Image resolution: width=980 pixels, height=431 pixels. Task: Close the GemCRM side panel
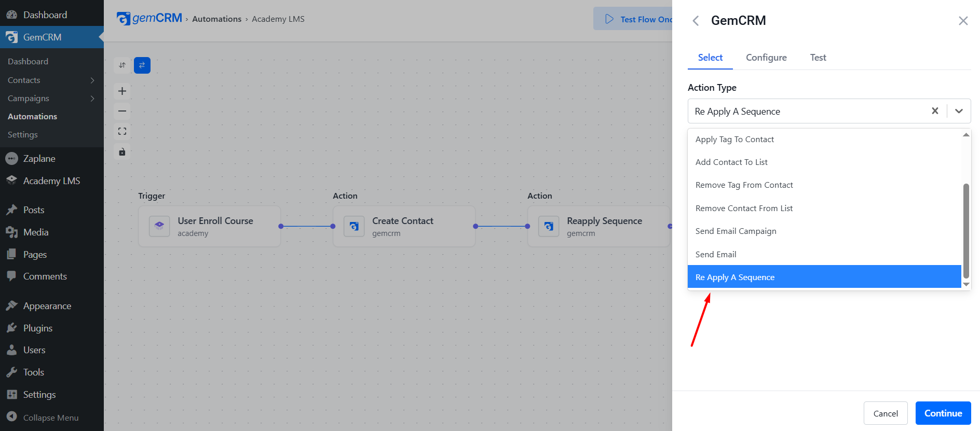click(x=963, y=21)
